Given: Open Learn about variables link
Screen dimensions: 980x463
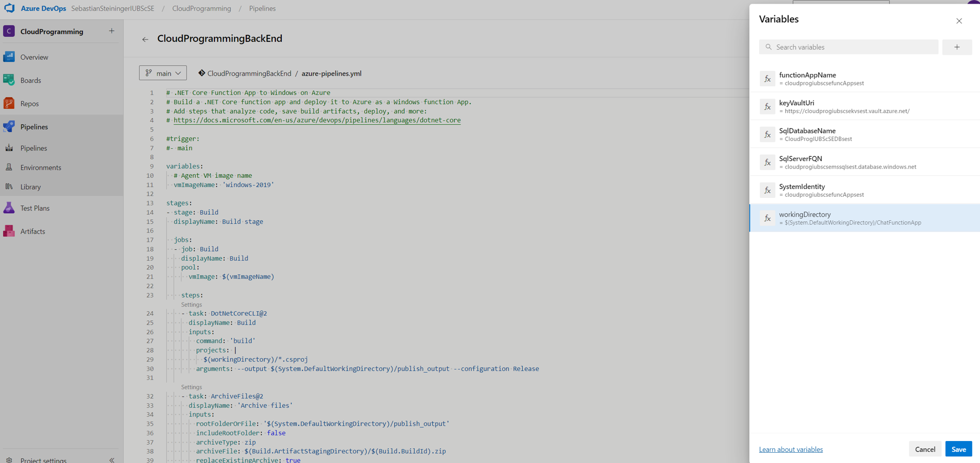Looking at the screenshot, I should (791, 449).
